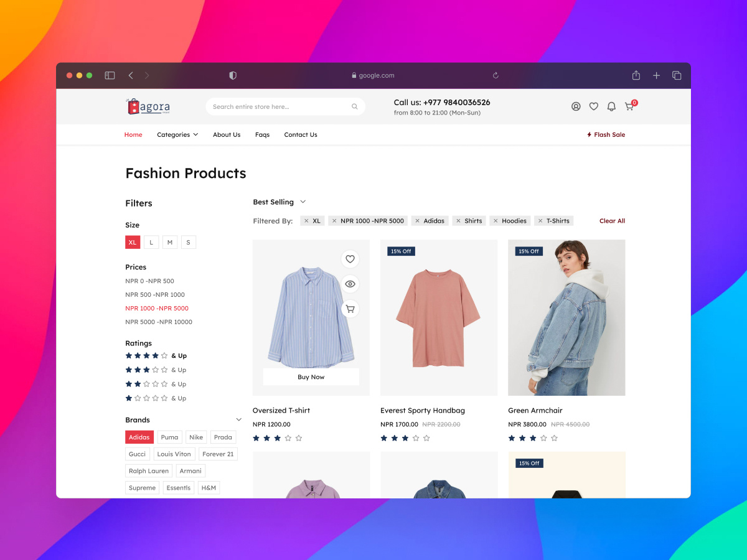Filter by 3 stars & Up rating

pyautogui.click(x=156, y=370)
